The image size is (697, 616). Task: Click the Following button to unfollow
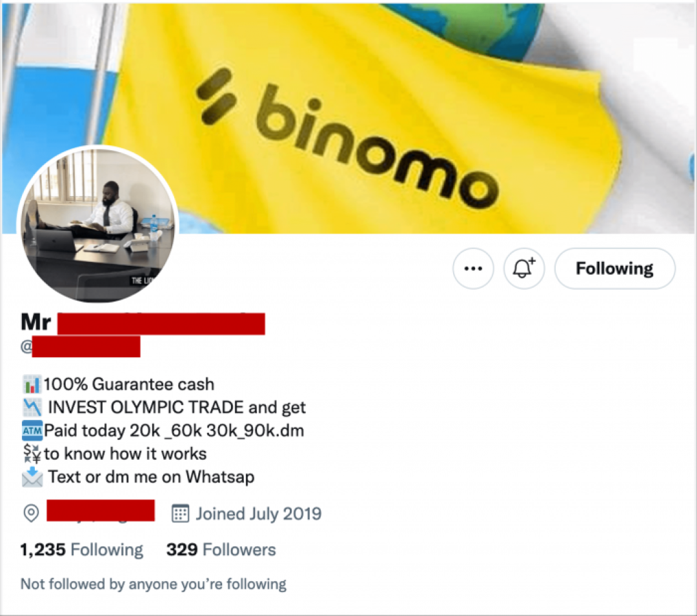coord(615,268)
